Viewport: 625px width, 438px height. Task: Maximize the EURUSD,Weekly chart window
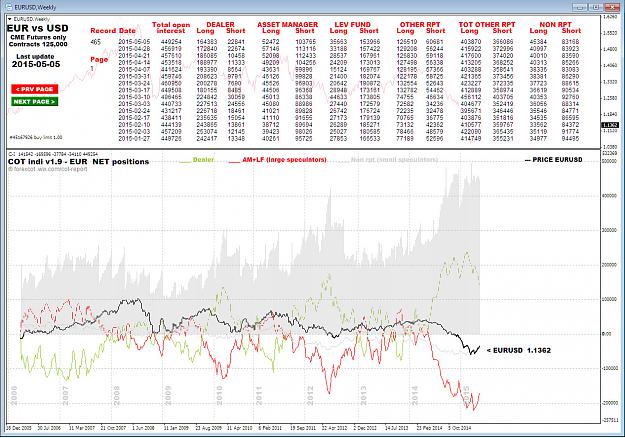596,7
